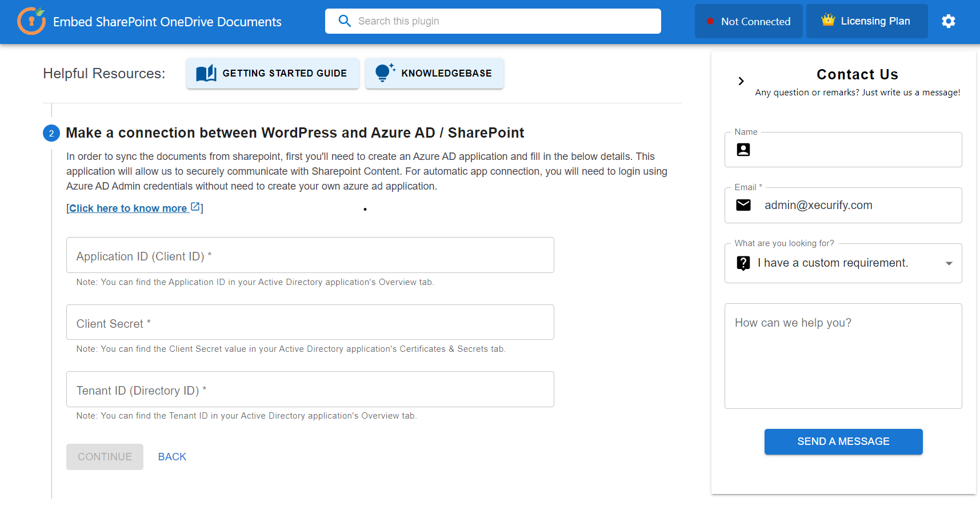Focus the Application ID (Client ID) field

(x=310, y=255)
